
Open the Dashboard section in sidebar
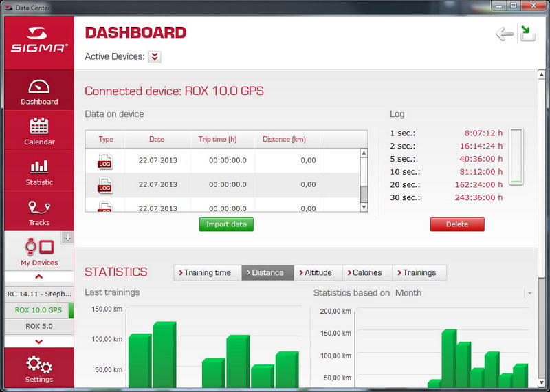click(x=39, y=90)
